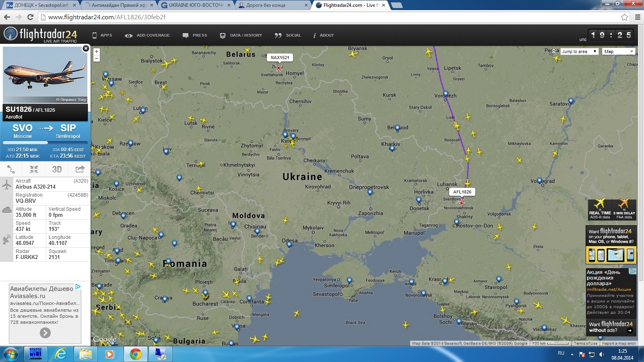The width and height of the screenshot is (644, 362).
Task: Click the SIP Simferopol destination airport
Action: coord(68,131)
